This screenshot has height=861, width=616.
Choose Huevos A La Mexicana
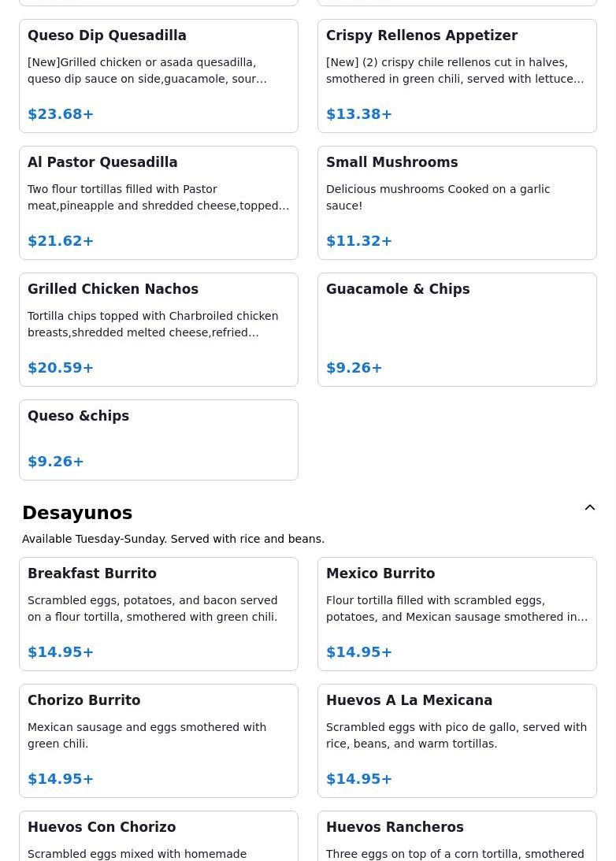(457, 740)
